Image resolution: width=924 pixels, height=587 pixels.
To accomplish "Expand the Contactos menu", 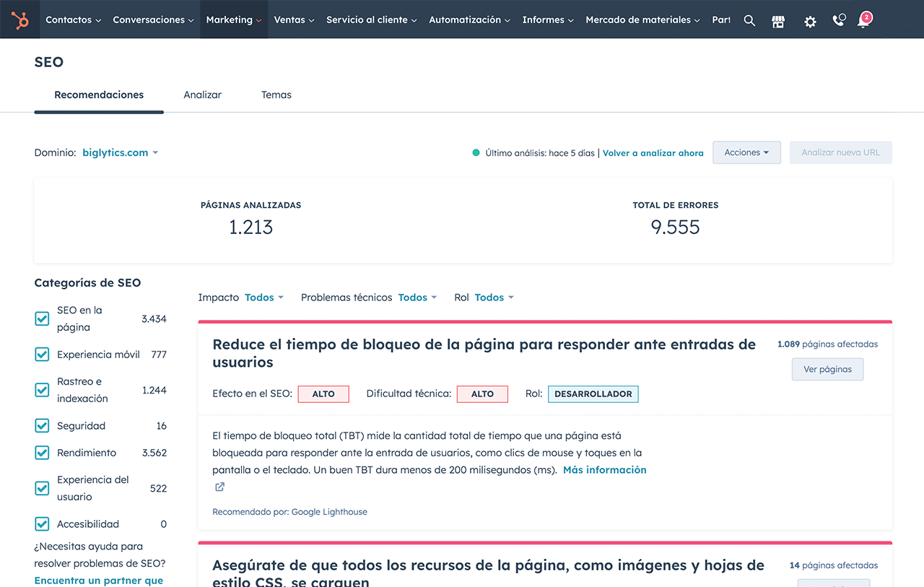I will coord(73,20).
